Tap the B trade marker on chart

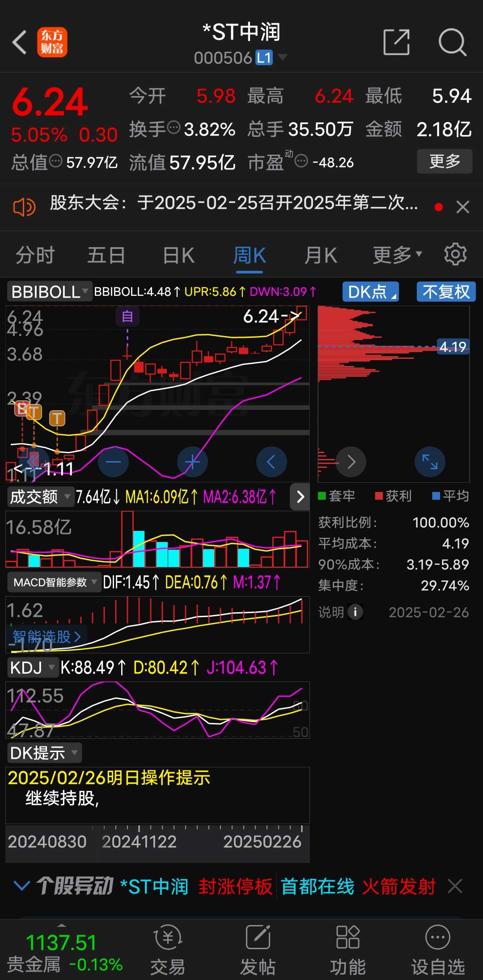pyautogui.click(x=22, y=408)
